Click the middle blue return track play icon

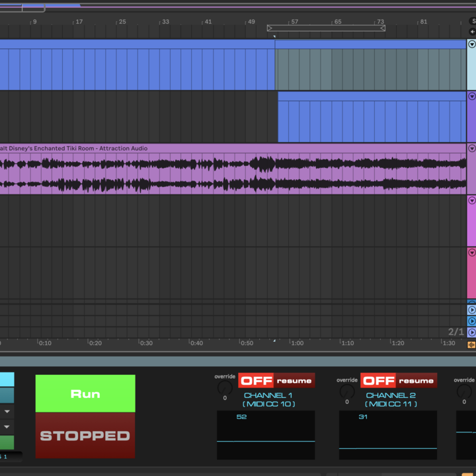pyautogui.click(x=471, y=321)
